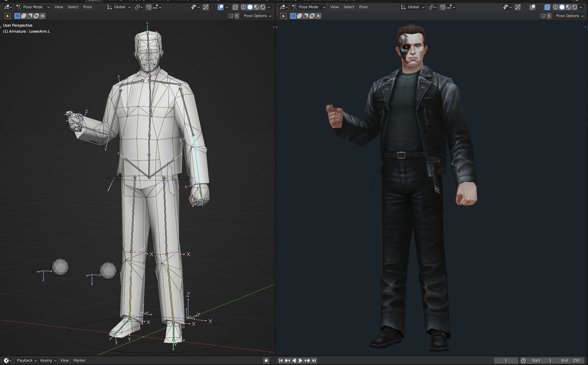The image size is (588, 365).
Task: Activate select box tool in left viewport
Action: (7, 16)
